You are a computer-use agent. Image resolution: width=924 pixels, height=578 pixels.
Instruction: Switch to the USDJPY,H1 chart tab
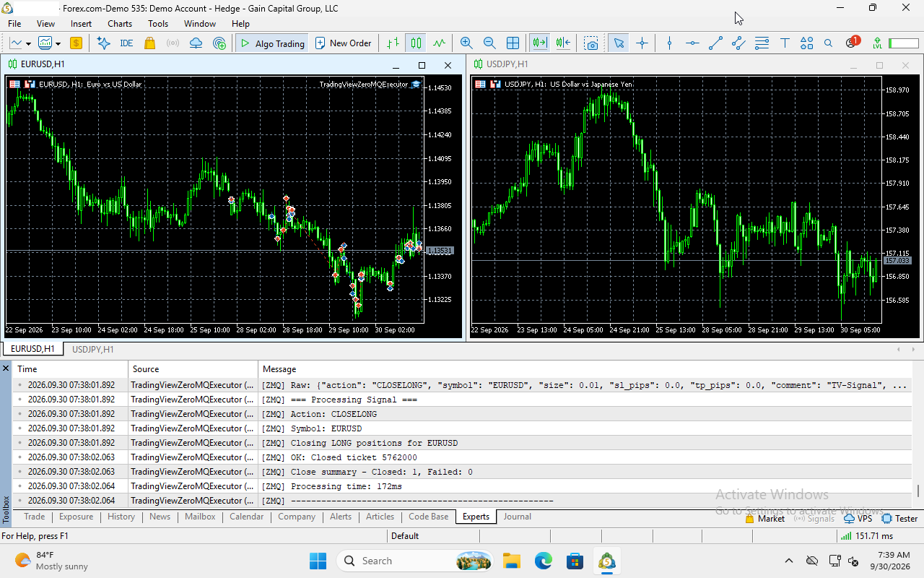[93, 350]
